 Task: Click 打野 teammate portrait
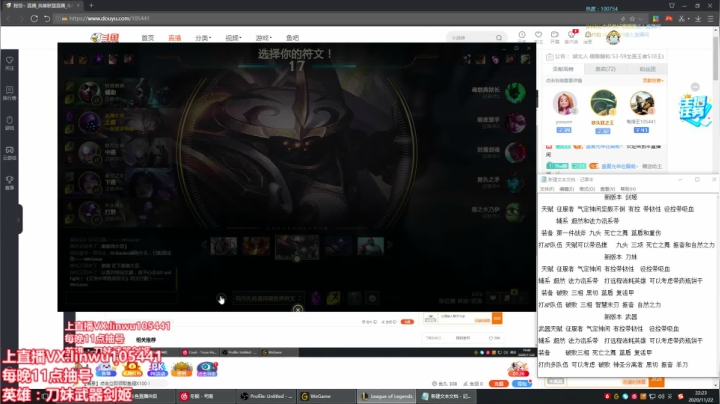tap(89, 213)
